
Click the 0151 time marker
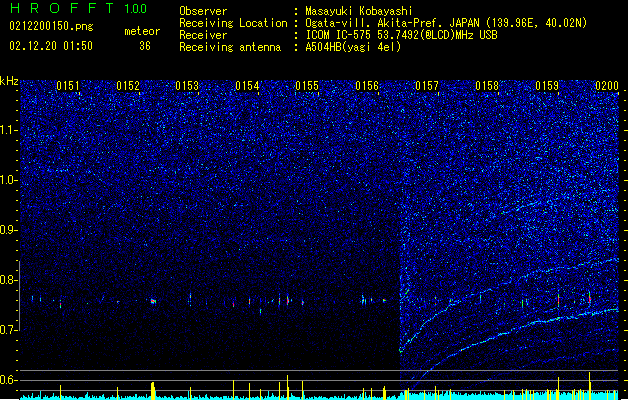(68, 86)
